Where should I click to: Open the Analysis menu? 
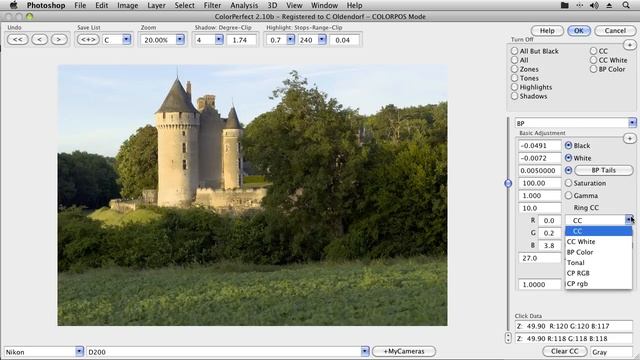click(x=244, y=5)
